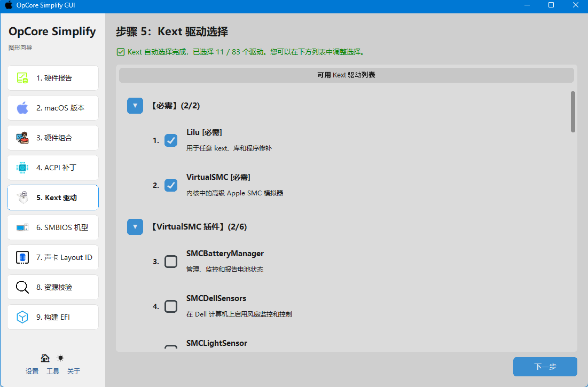The height and width of the screenshot is (387, 588).
Task: Click the kext list vertical scrollbar
Action: [x=573, y=112]
